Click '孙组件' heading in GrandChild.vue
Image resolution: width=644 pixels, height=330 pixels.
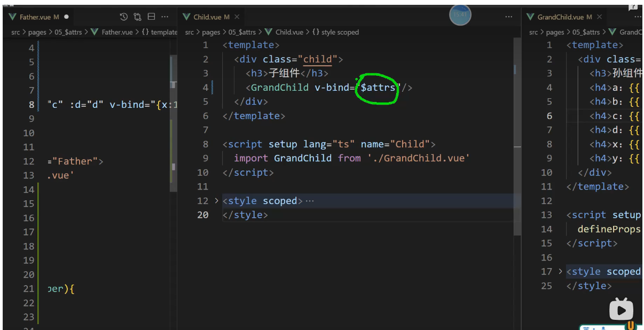[x=626, y=73]
